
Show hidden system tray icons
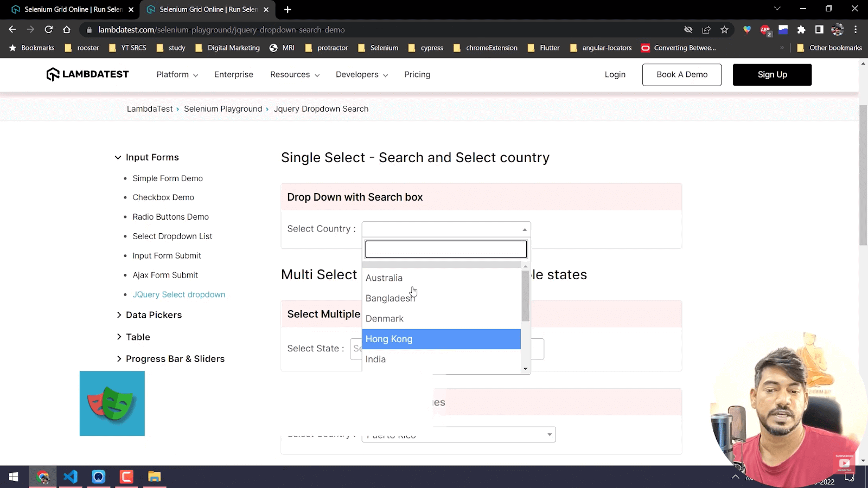(735, 477)
